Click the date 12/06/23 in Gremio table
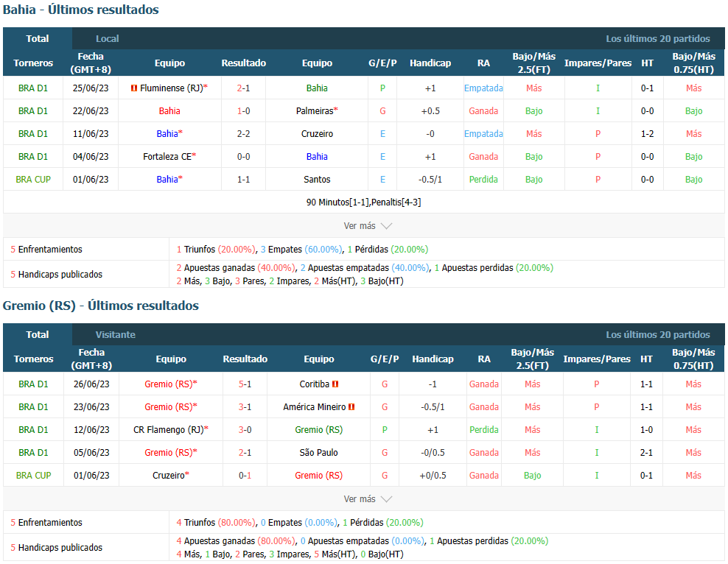 pyautogui.click(x=91, y=429)
